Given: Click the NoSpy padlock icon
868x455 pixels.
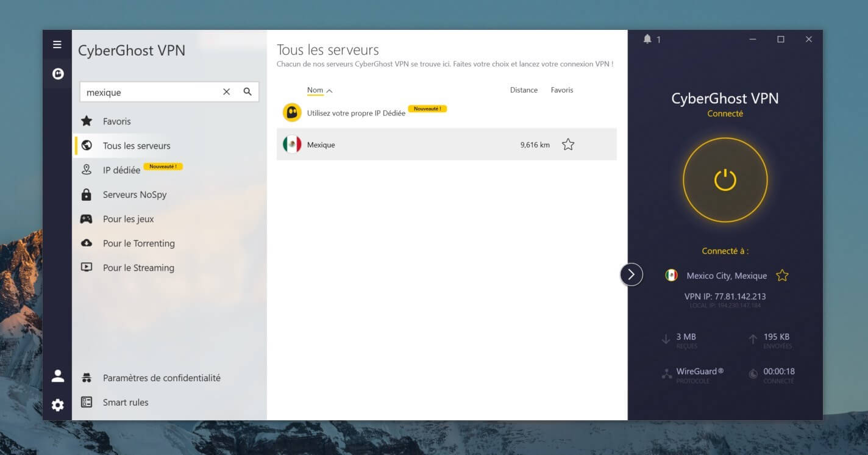Looking at the screenshot, I should coord(87,195).
